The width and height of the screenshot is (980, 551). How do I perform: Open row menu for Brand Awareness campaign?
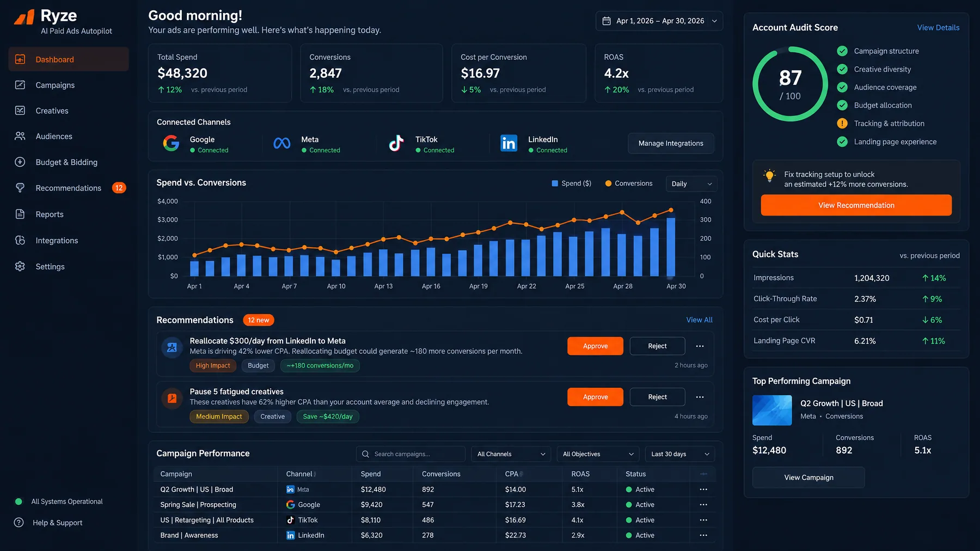[703, 535]
